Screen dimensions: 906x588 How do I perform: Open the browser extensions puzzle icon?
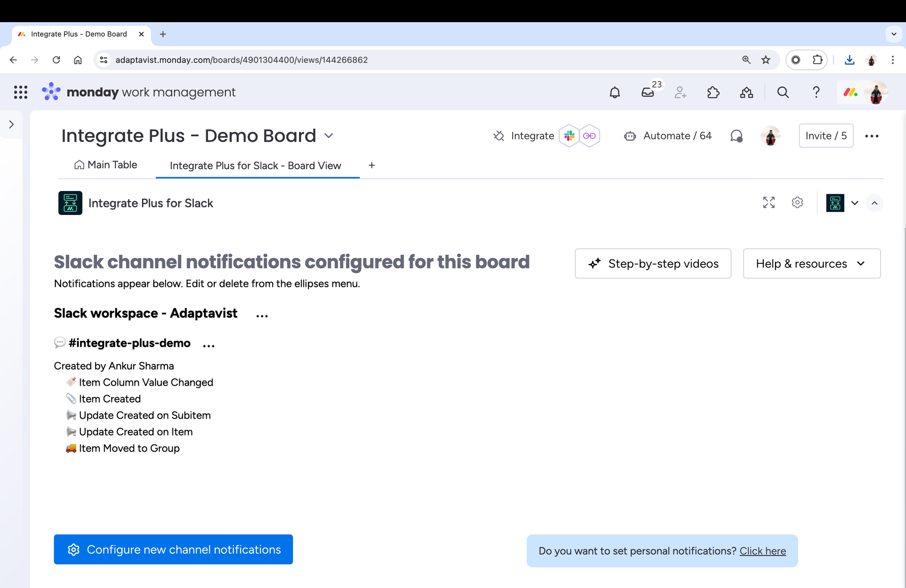click(817, 60)
